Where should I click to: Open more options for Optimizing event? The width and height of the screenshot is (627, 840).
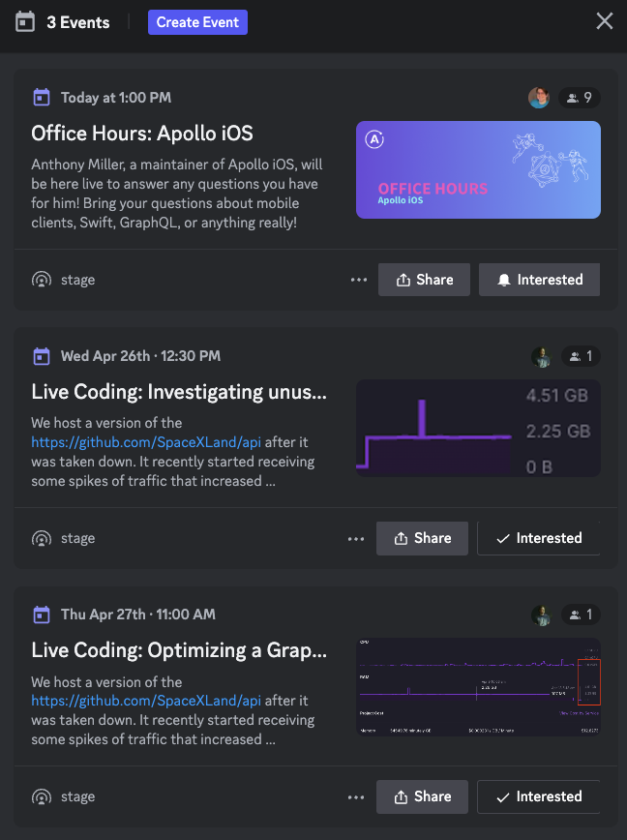(356, 797)
